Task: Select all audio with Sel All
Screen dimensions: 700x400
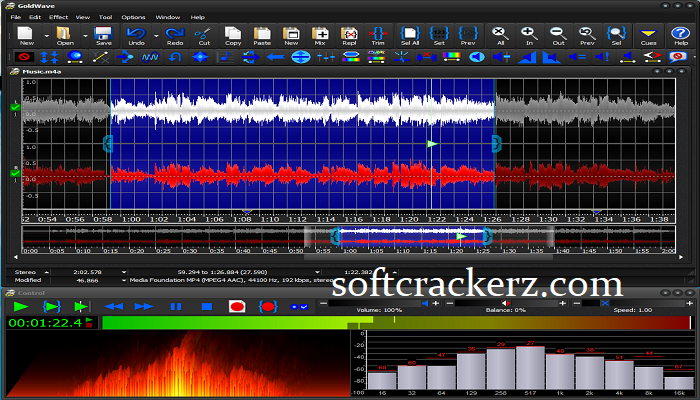Action: click(410, 36)
